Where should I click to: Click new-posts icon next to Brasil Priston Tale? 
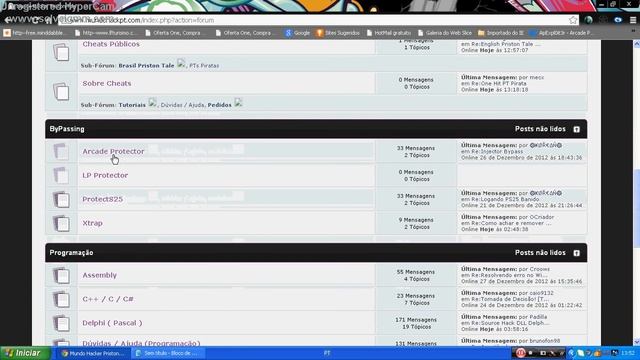(181, 64)
